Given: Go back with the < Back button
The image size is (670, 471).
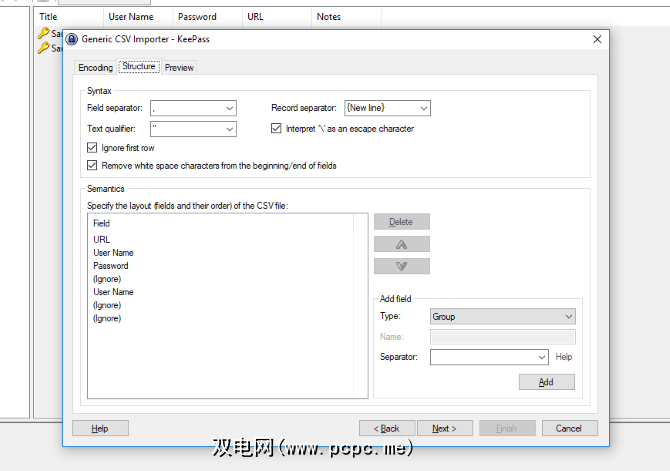Looking at the screenshot, I should [387, 428].
